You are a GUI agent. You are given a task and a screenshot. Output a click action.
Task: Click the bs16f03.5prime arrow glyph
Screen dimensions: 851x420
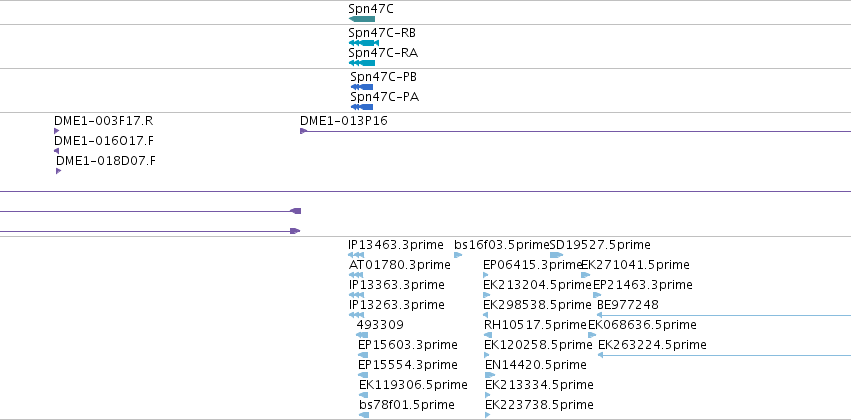coord(458,255)
